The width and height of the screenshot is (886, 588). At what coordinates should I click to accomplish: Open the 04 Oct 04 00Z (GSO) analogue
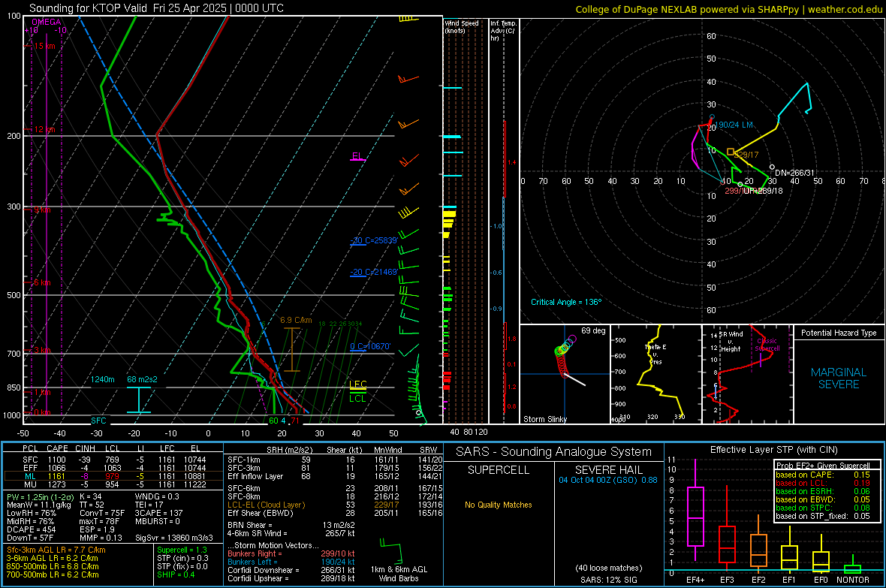pyautogui.click(x=608, y=480)
